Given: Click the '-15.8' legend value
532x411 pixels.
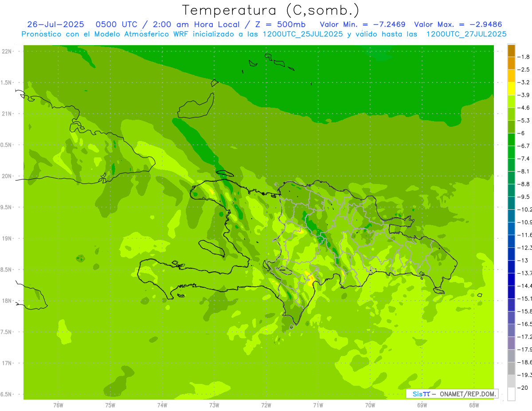Looking at the screenshot, I should [x=525, y=311].
